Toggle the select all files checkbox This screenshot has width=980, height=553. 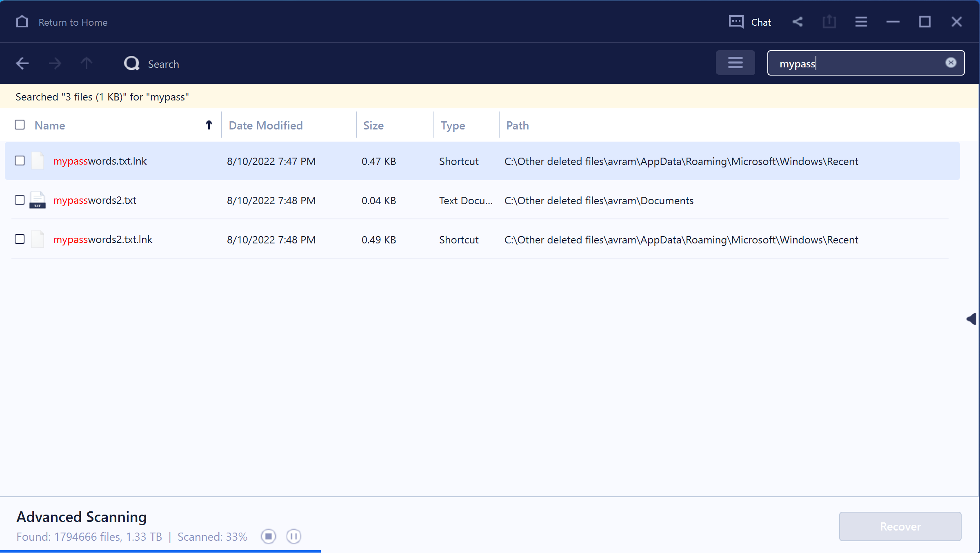tap(20, 125)
